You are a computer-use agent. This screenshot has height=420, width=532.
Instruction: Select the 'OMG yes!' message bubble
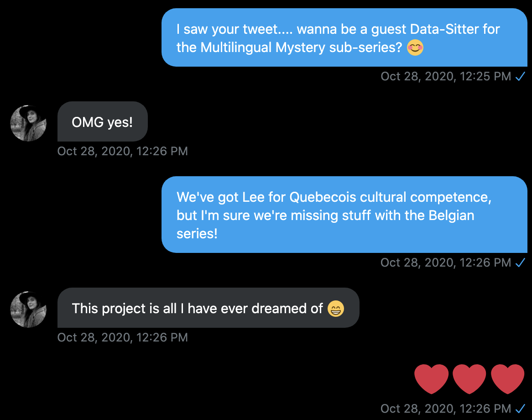click(x=102, y=121)
